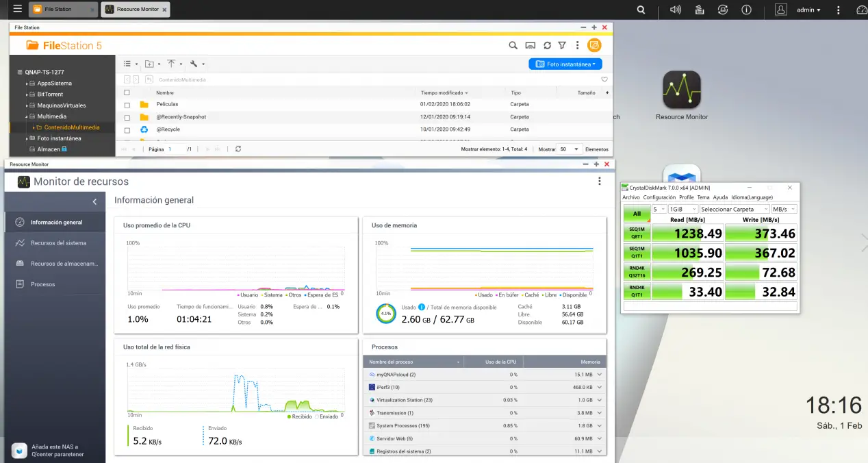Click the admin user avatar icon

pyautogui.click(x=781, y=10)
